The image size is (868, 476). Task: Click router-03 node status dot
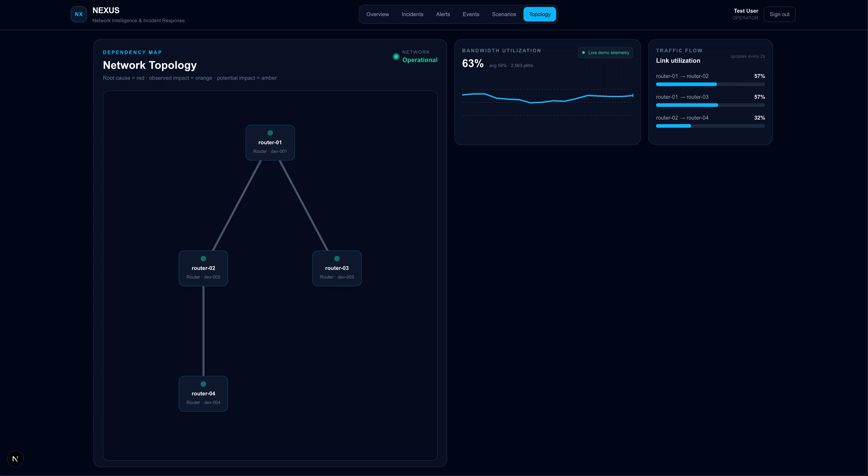pyautogui.click(x=337, y=258)
